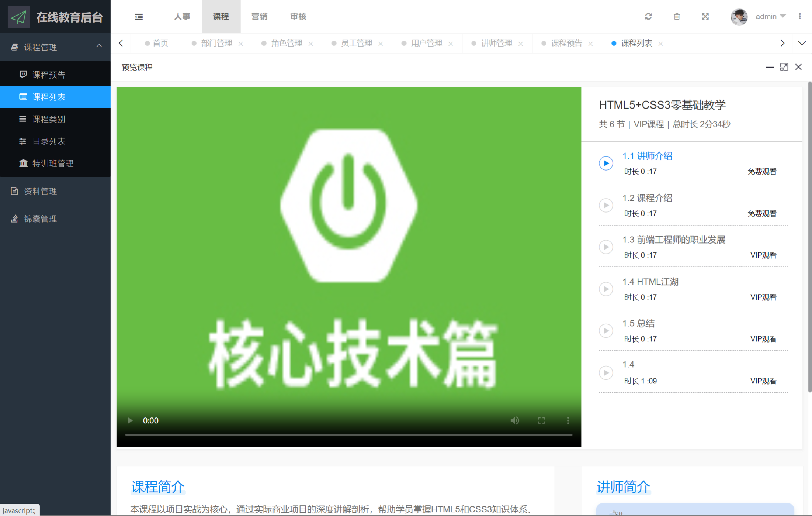812x516 pixels.
Task: Click the video progress bar
Action: 348,435
